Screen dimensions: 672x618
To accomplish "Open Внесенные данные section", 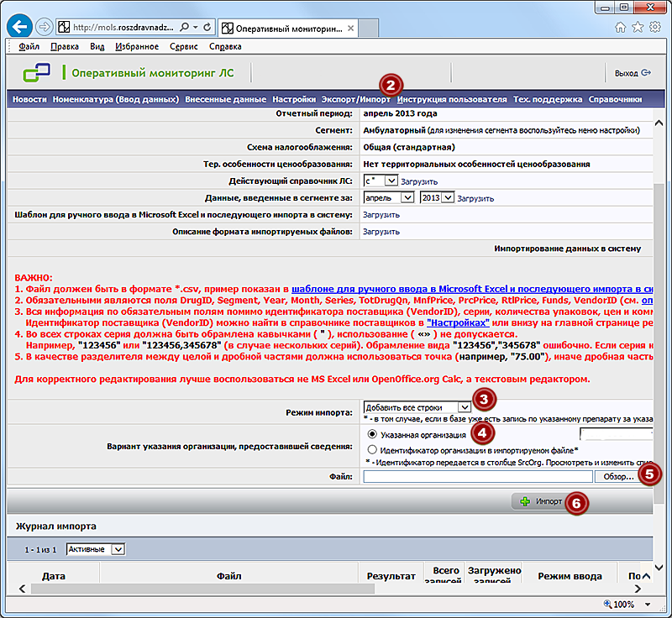I will click(x=225, y=99).
